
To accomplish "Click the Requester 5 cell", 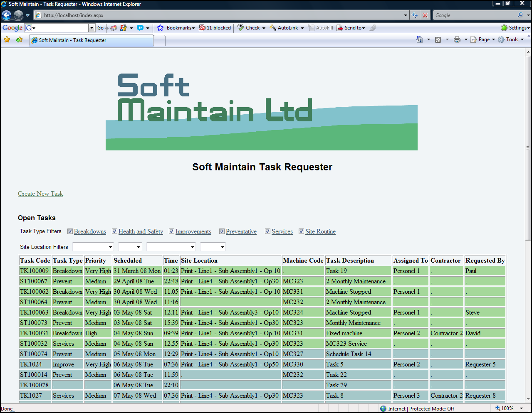I will tap(485, 364).
